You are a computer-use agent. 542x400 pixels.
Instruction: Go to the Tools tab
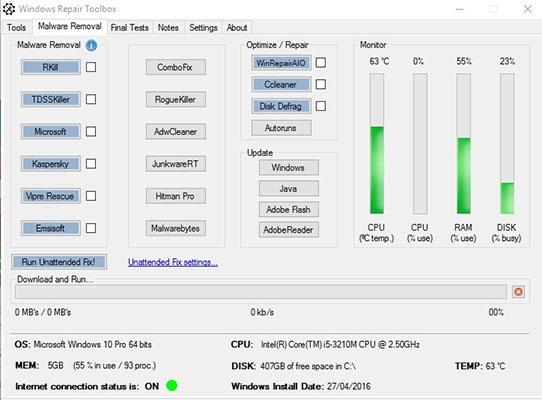tap(17, 28)
